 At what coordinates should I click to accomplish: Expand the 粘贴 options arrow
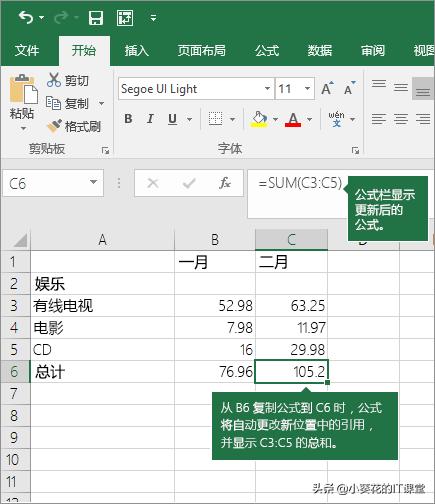pos(23,128)
